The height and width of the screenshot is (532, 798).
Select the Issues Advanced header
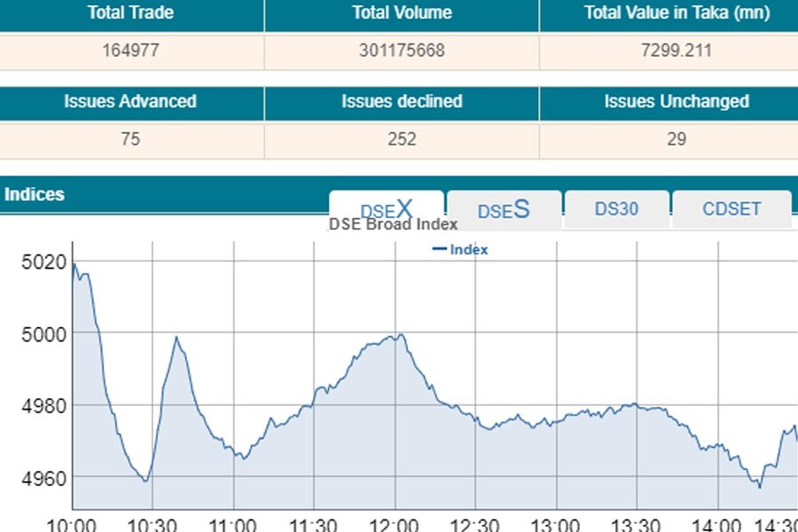point(130,102)
